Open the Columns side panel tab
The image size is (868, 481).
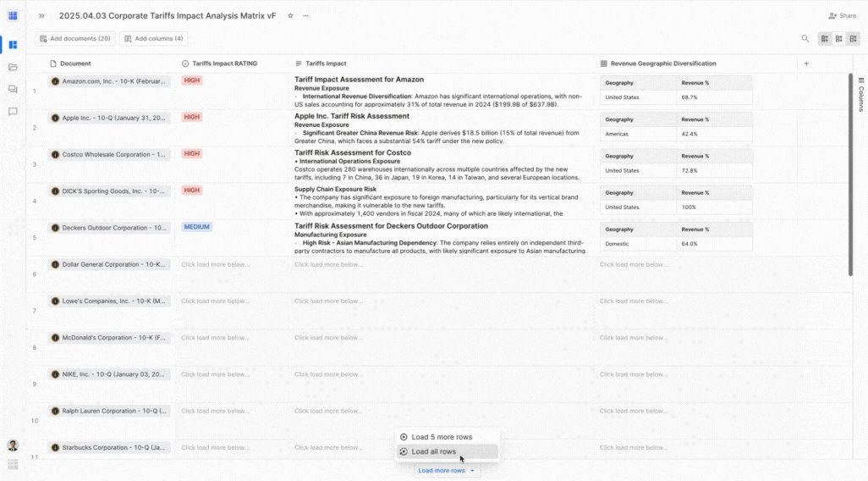click(860, 94)
